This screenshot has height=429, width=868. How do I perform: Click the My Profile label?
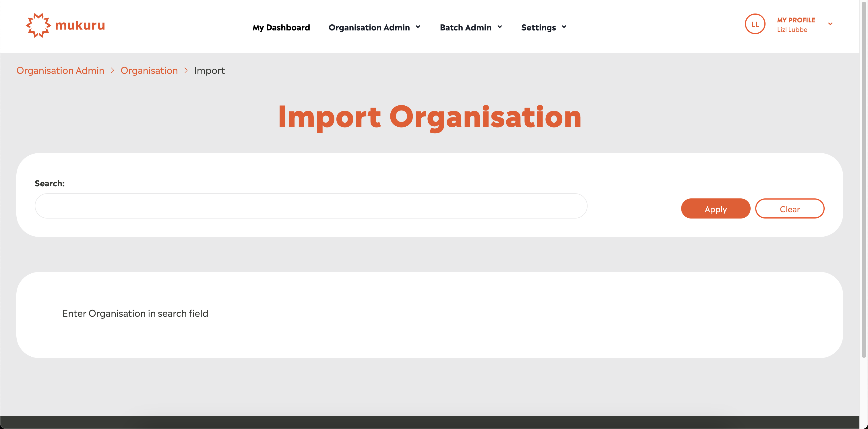[796, 20]
